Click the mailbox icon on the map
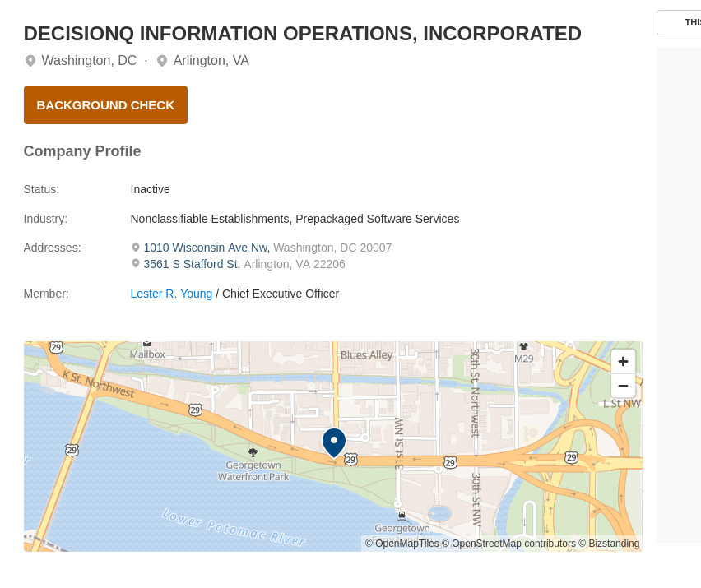This screenshot has height=588, width=701. (146, 344)
